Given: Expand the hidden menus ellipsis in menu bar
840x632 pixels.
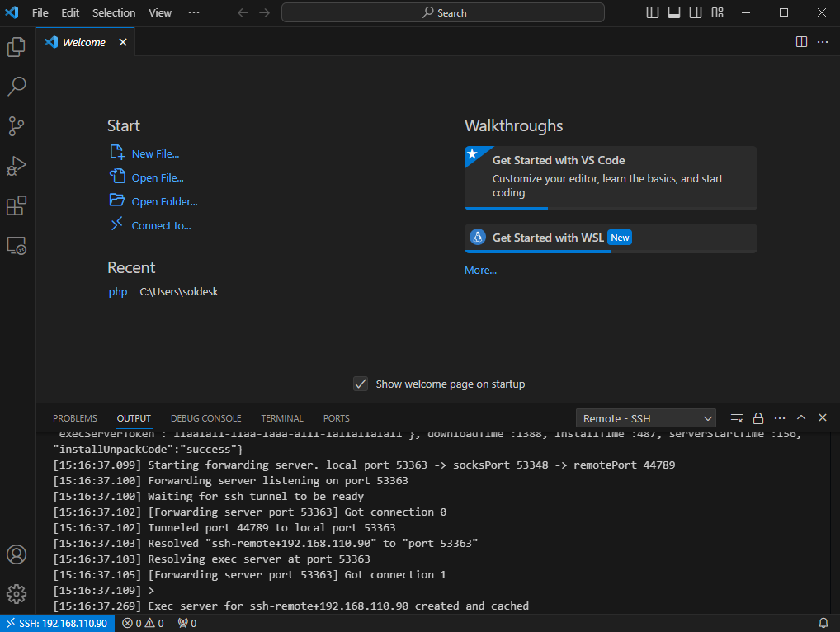Looking at the screenshot, I should (x=194, y=12).
